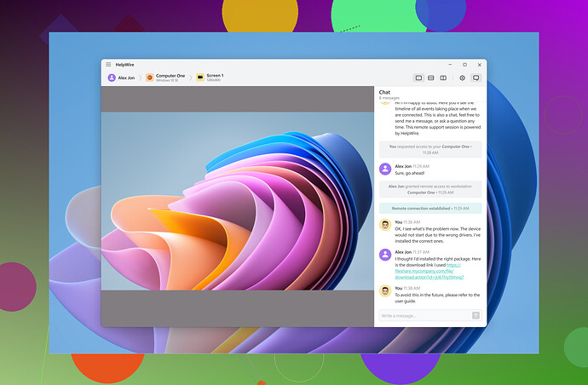Minimize the HelpWire window
588x385 pixels.
450,65
